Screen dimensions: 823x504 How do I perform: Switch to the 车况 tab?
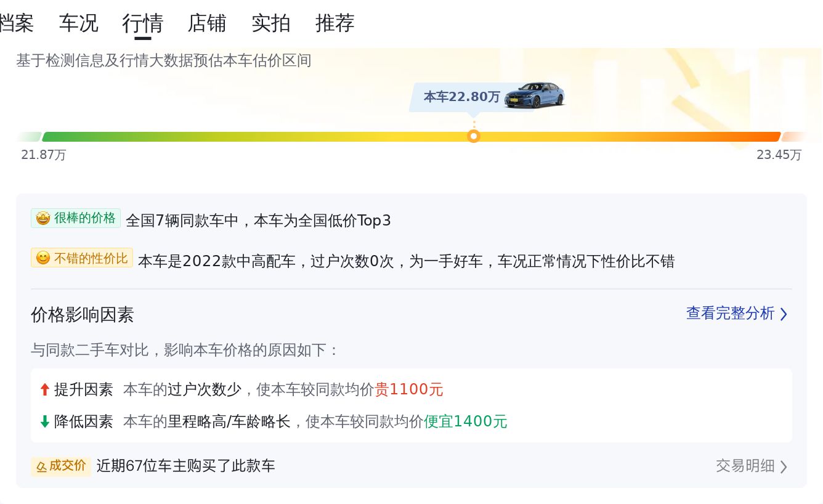click(78, 23)
